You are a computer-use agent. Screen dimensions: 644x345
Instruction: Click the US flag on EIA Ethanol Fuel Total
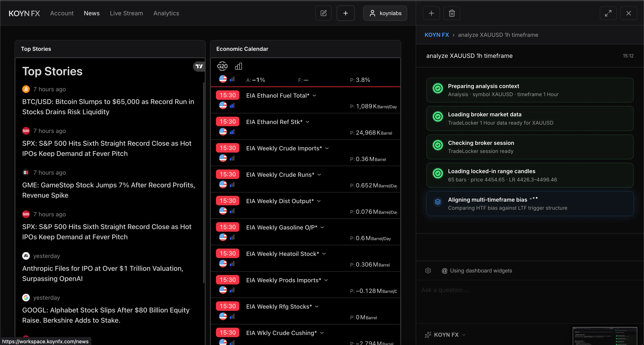point(223,105)
